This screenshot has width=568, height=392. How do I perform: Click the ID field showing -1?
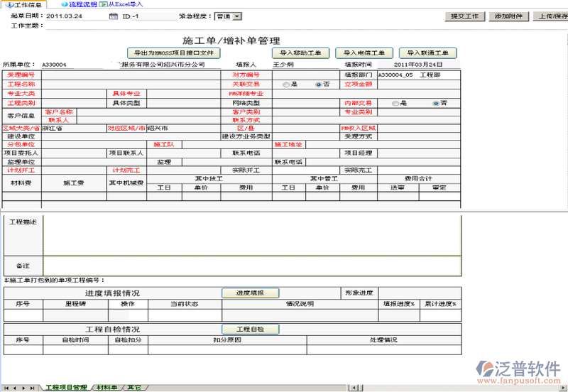pyautogui.click(x=155, y=16)
